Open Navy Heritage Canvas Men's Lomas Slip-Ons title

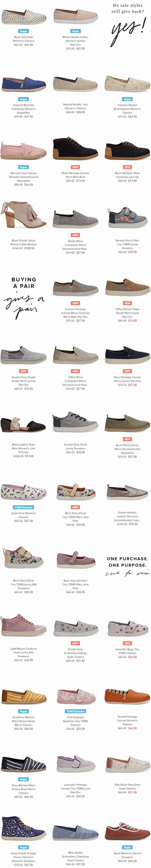pos(127,379)
